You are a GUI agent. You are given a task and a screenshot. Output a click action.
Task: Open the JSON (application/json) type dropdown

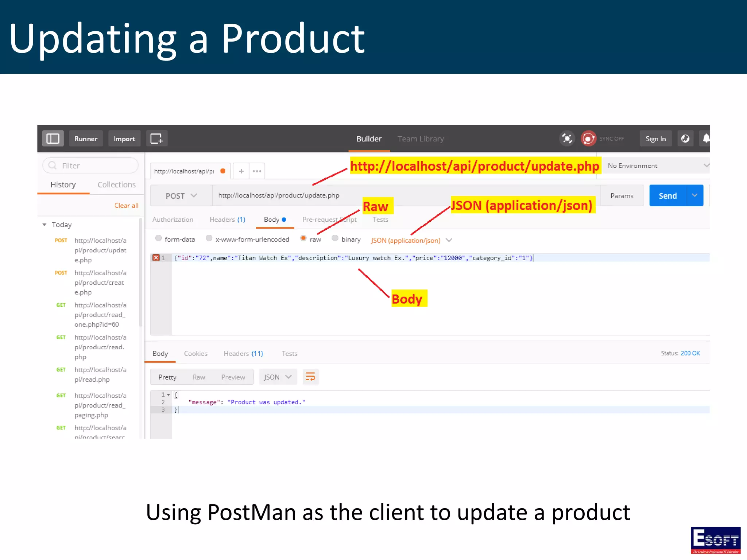[x=411, y=240]
